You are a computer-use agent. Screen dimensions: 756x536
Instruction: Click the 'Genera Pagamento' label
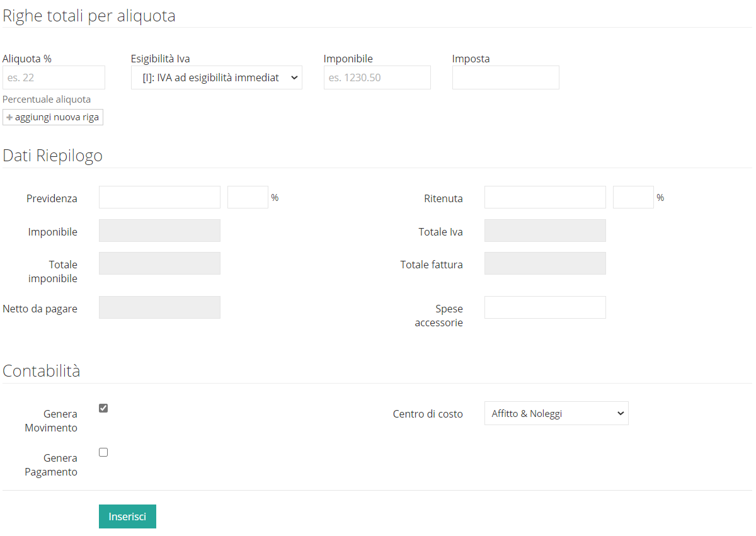tap(51, 465)
